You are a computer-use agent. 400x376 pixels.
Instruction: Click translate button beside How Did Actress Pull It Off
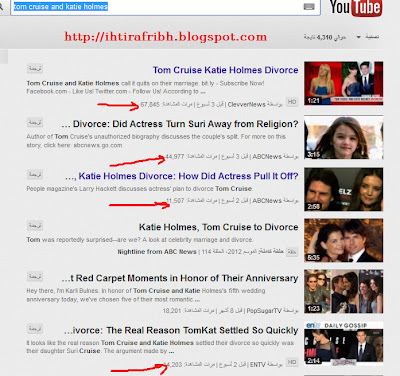click(35, 174)
